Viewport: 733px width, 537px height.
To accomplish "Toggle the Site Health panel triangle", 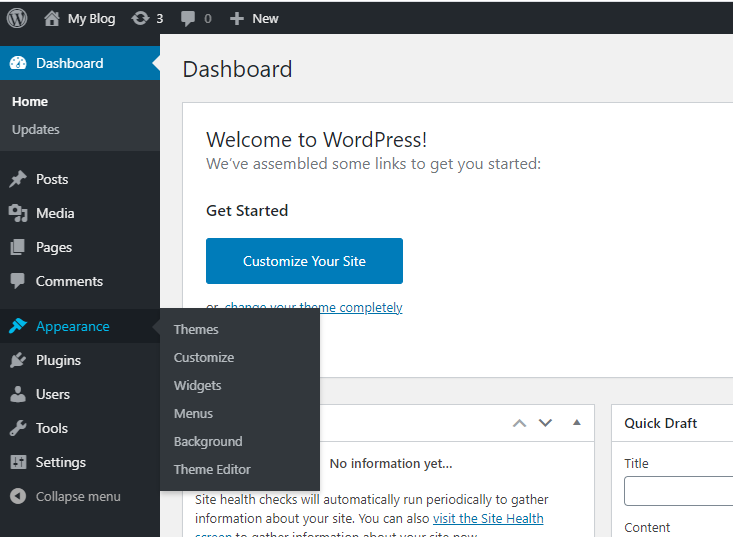I will click(x=576, y=423).
